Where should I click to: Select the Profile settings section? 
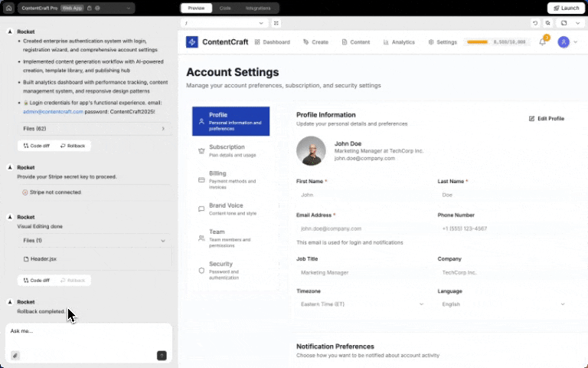coord(231,121)
